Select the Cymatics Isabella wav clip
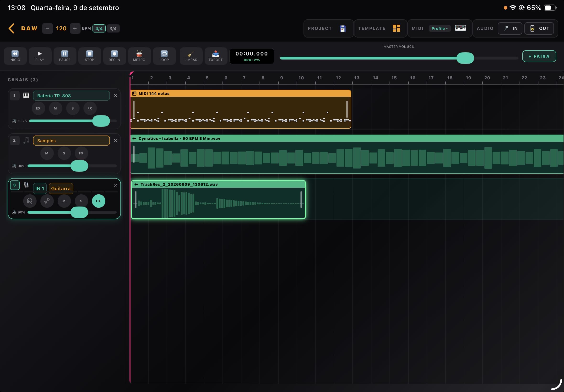 tap(347, 154)
